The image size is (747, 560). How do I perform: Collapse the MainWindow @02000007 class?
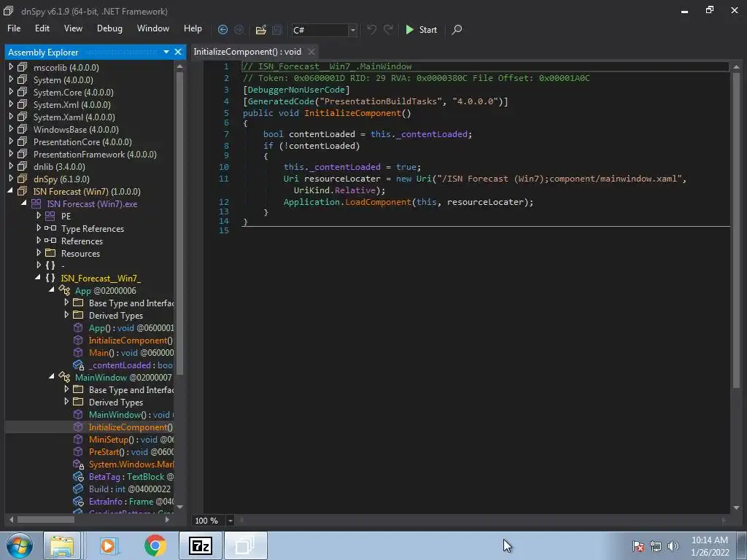[x=52, y=377]
